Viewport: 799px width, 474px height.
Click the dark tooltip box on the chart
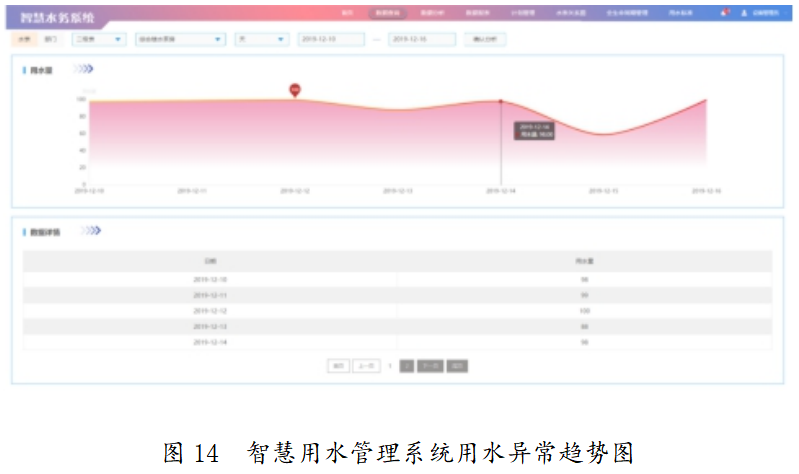534,130
